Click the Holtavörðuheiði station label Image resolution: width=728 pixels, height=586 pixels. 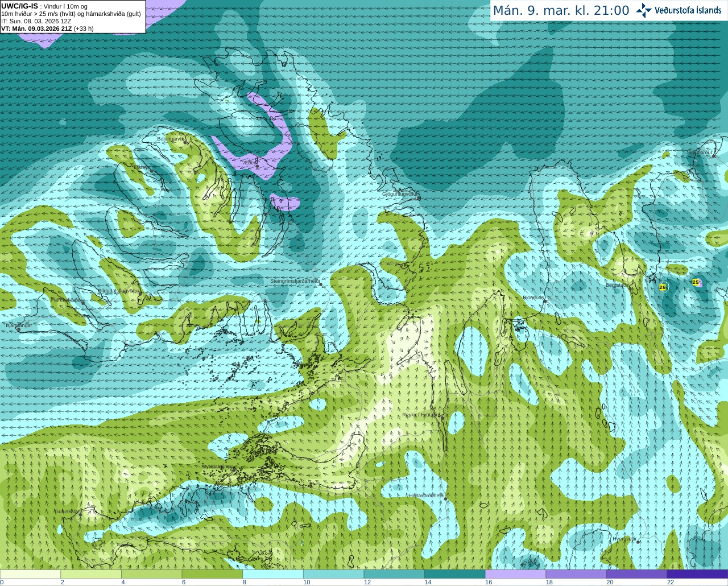427,496
